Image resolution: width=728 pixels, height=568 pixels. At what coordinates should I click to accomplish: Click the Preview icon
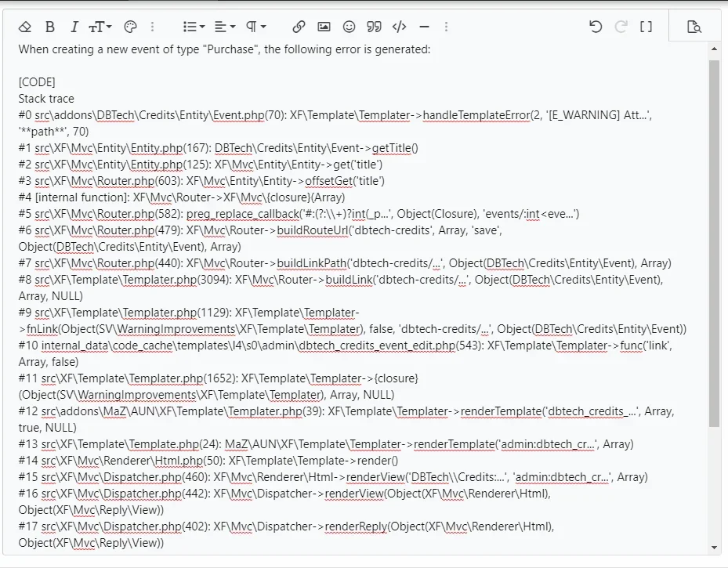pos(694,27)
